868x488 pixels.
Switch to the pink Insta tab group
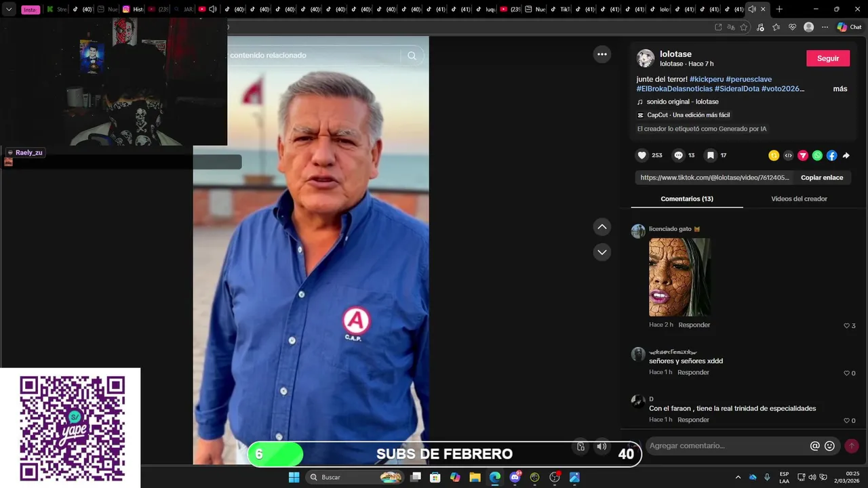pos(31,9)
